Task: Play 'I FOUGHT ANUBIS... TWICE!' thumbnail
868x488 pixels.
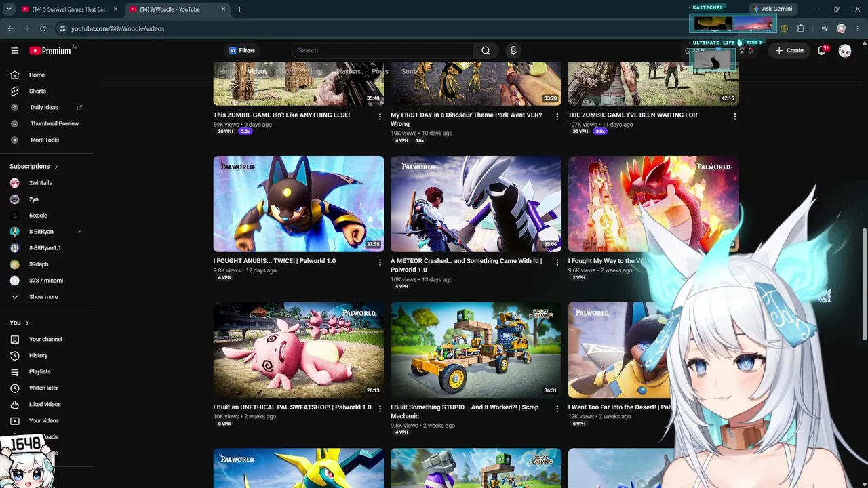Action: point(298,204)
